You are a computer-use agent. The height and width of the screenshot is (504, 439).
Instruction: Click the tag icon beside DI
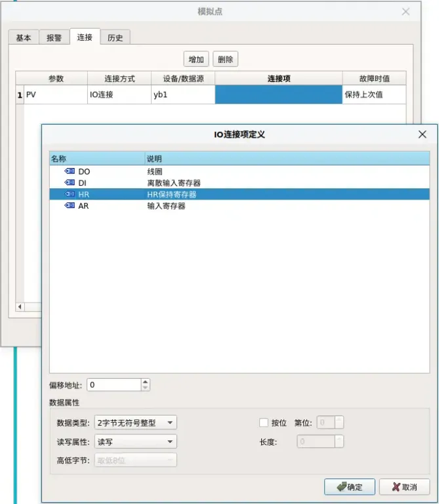[70, 182]
